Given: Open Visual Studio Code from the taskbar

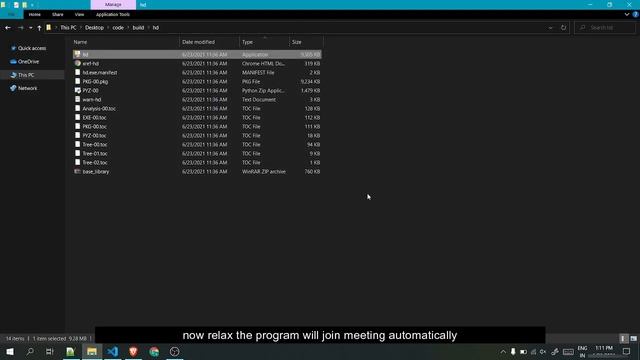Looking at the screenshot, I should (x=113, y=351).
